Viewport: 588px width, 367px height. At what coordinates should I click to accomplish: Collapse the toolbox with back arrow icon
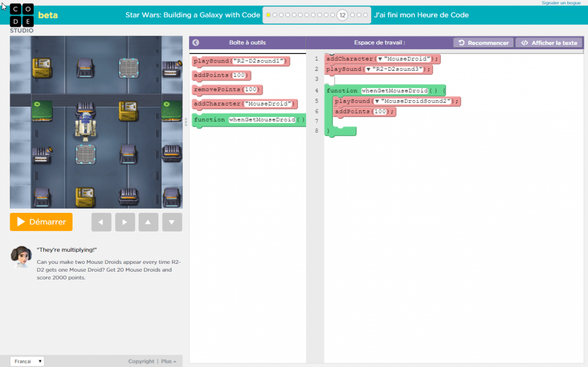196,43
